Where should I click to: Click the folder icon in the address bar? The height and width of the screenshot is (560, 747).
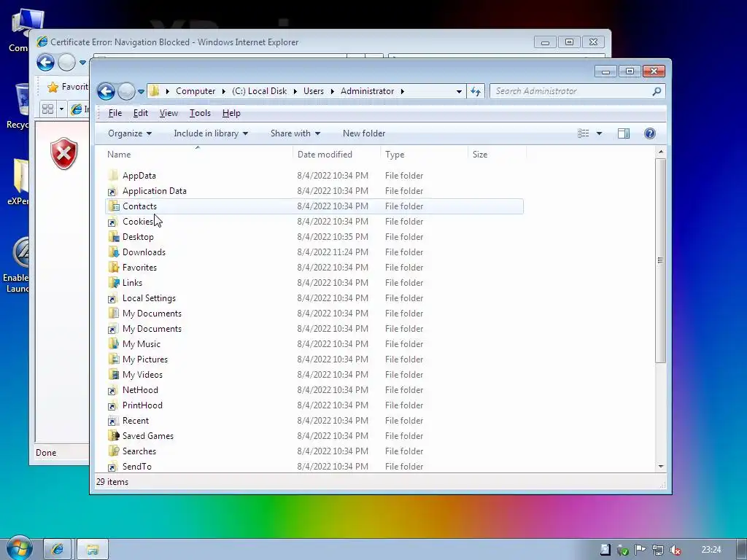[x=154, y=91]
